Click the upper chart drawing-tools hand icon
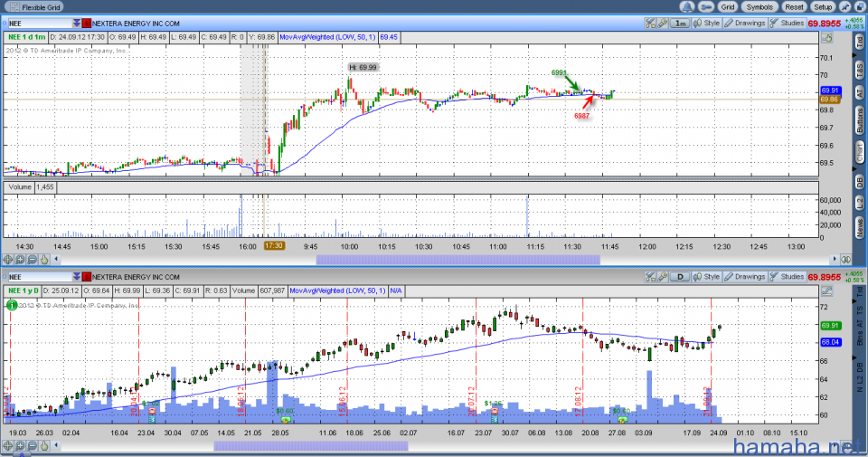The height and width of the screenshot is (457, 868). [x=826, y=38]
